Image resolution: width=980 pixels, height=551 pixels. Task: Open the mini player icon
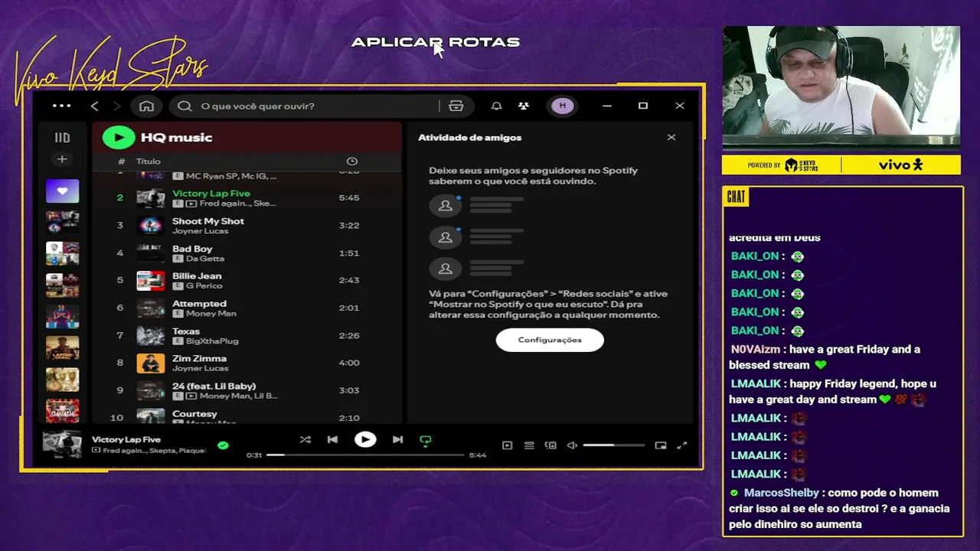coord(661,445)
